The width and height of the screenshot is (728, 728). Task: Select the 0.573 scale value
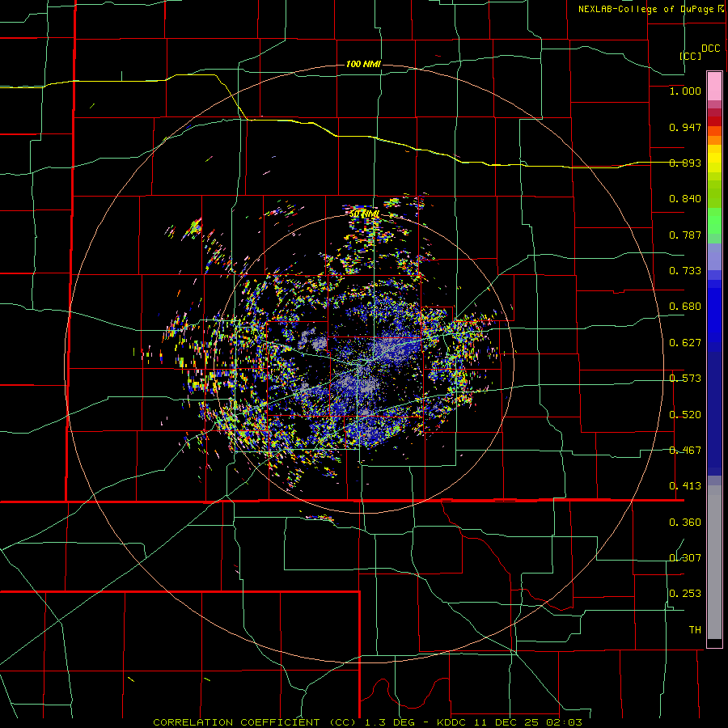pos(685,379)
